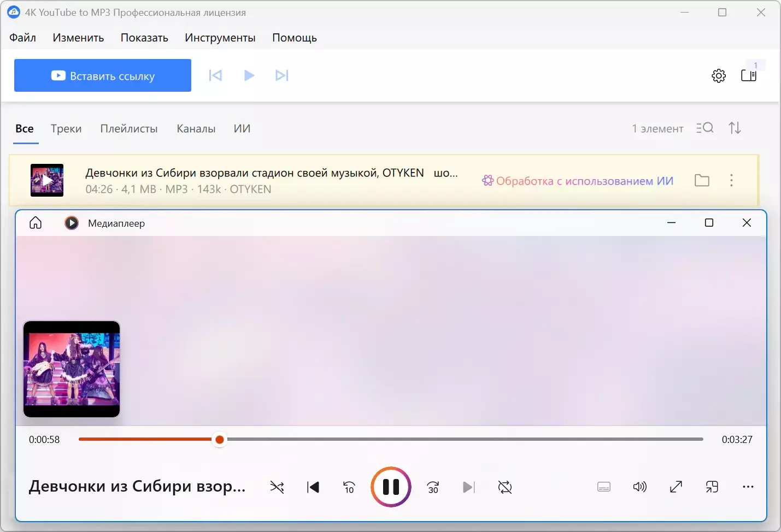Switch media player to full screen
This screenshot has width=781, height=532.
coord(676,487)
